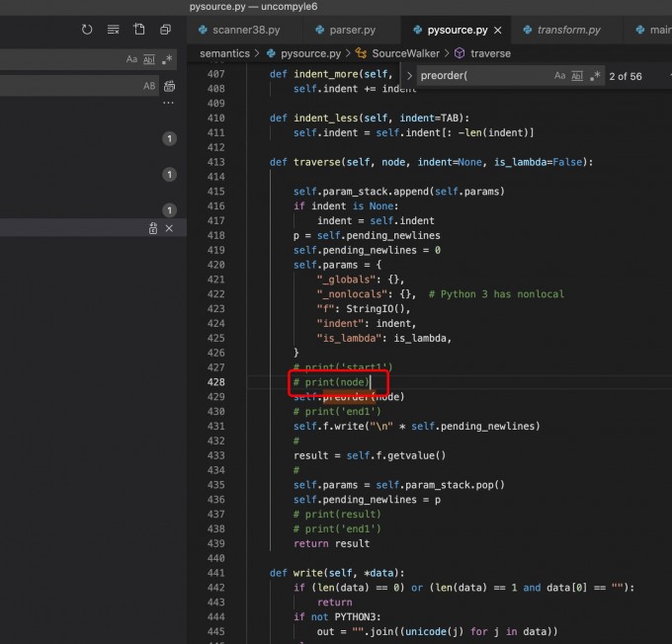The width and height of the screenshot is (672, 644).
Task: Switch to scanner38.py tab
Action: (245, 30)
